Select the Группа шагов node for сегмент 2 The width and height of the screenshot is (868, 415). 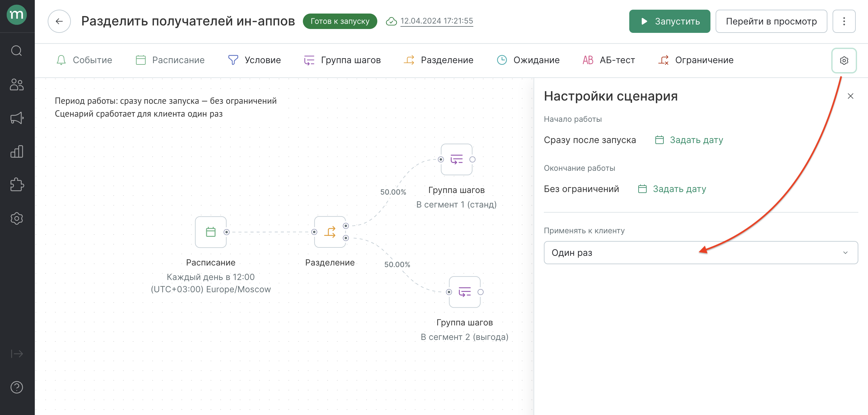pos(465,292)
